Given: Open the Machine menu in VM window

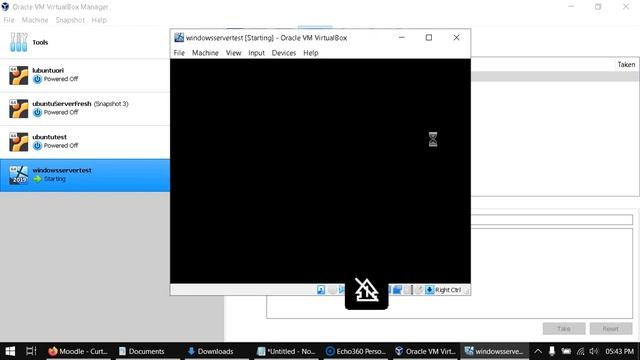Looking at the screenshot, I should coord(205,53).
